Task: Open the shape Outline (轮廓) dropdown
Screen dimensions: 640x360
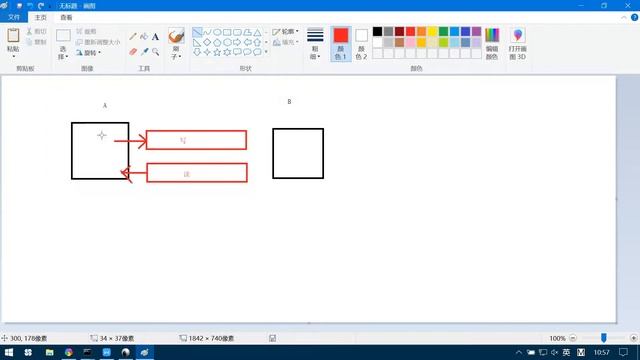Action: pyautogui.click(x=285, y=31)
